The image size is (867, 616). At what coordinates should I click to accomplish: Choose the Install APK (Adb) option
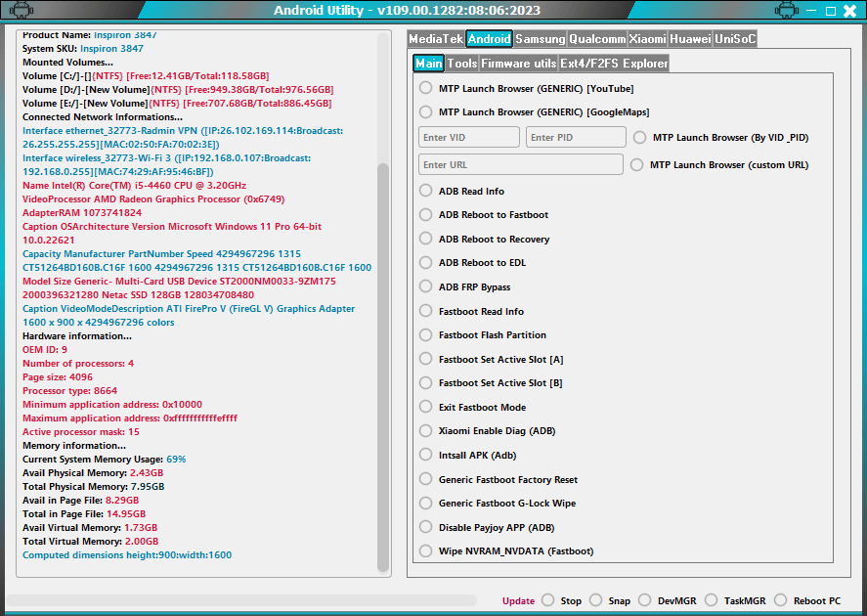(425, 455)
